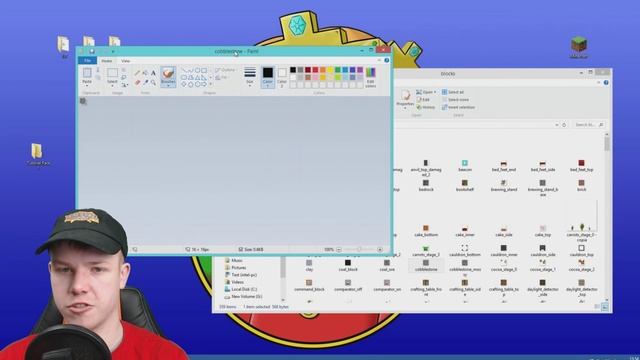Select Color 2 white swatch button
Screen dimensions: 640x360
click(x=282, y=77)
